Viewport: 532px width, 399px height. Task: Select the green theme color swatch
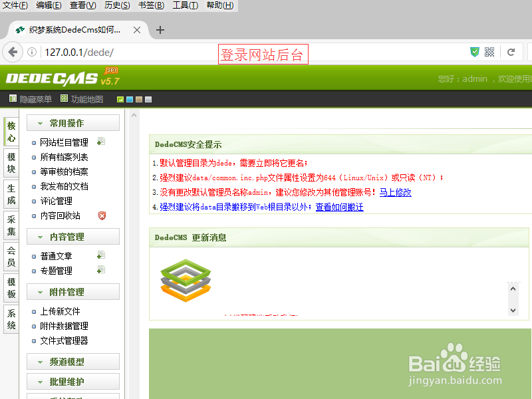(120, 99)
